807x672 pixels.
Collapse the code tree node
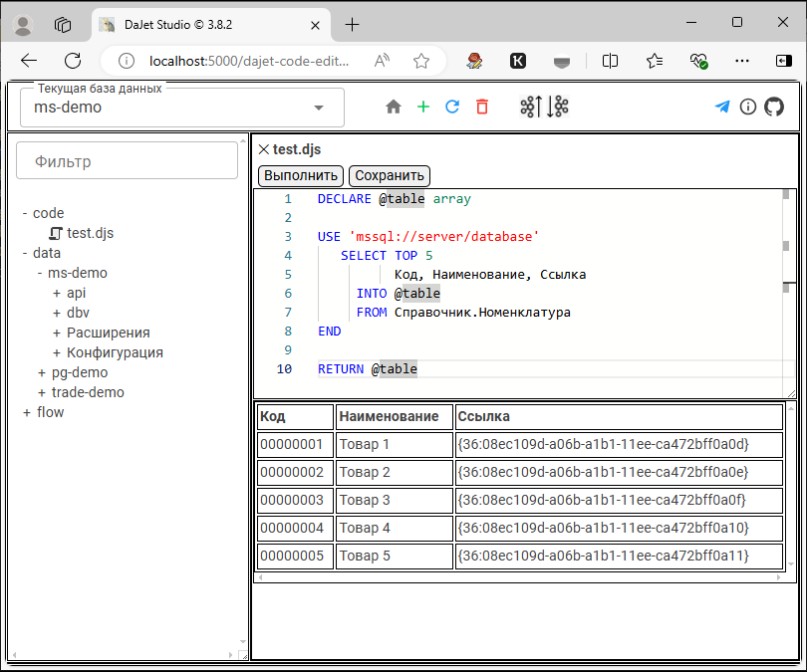(x=25, y=213)
